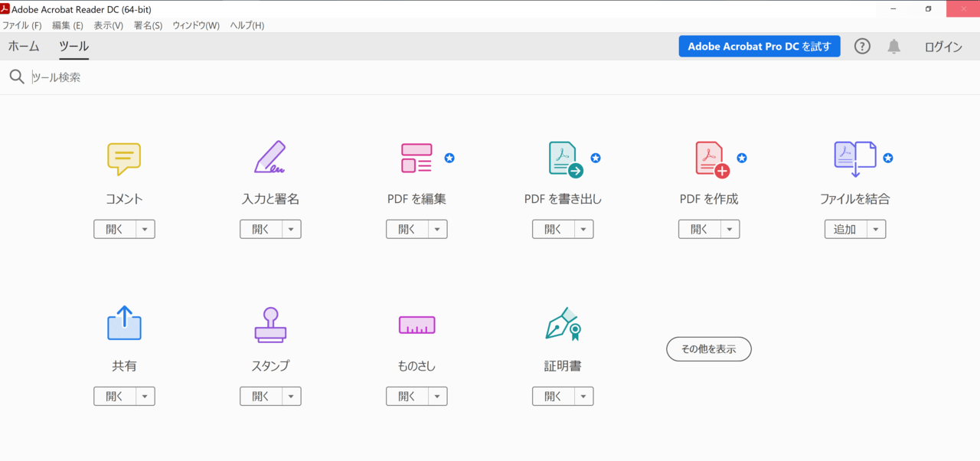Click the 証明書 label text
The width and height of the screenshot is (980, 461).
(x=563, y=366)
